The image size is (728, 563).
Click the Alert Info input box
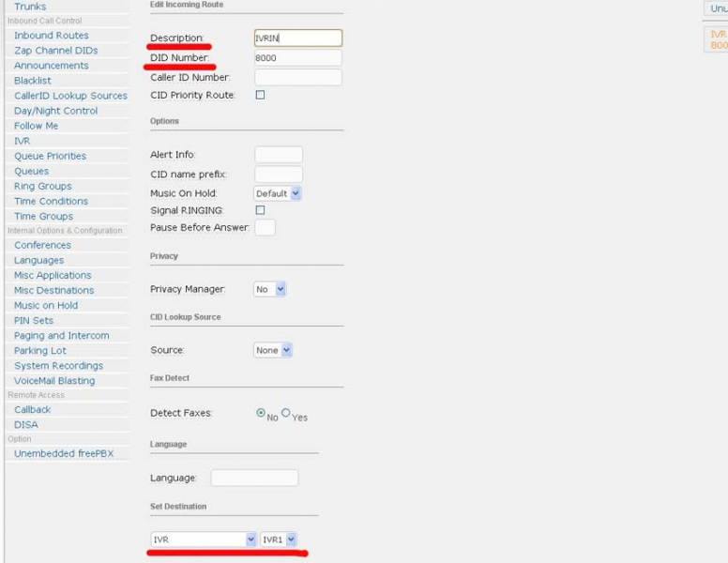(278, 155)
